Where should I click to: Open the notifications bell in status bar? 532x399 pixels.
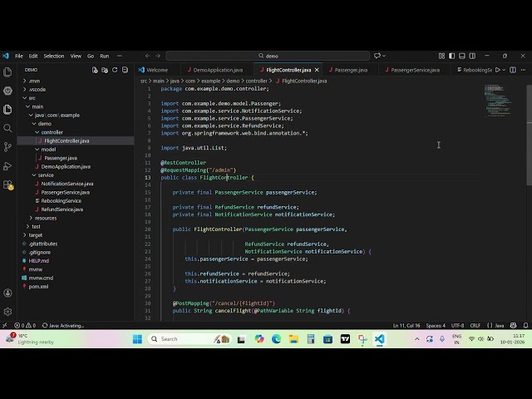[525, 325]
